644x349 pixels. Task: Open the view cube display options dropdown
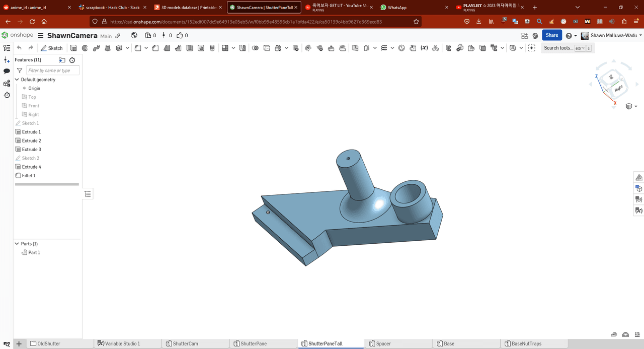click(x=636, y=106)
